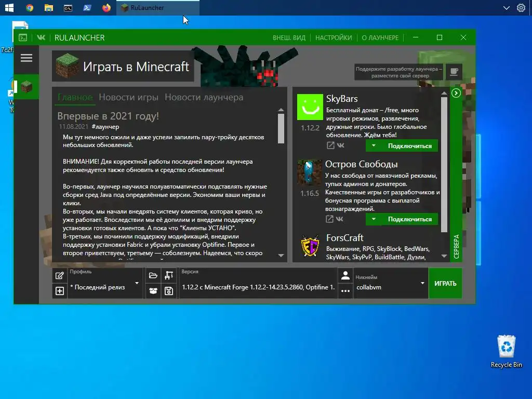This screenshot has width=532, height=399.
Task: Click the Версия selection field
Action: (x=258, y=283)
